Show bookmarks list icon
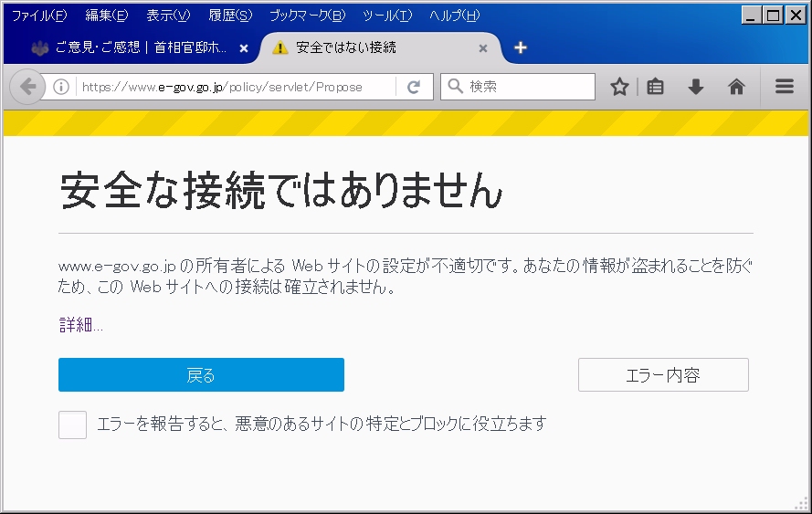Image resolution: width=812 pixels, height=514 pixels. click(x=656, y=87)
